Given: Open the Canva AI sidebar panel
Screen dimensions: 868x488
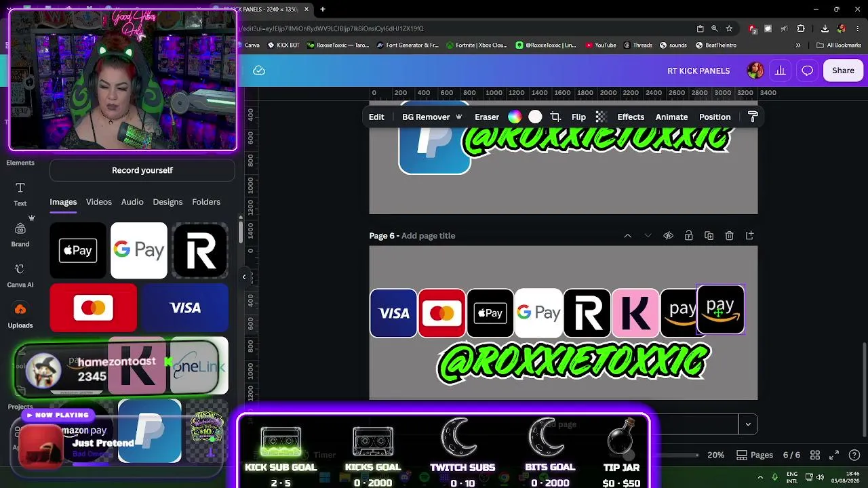Looking at the screenshot, I should pyautogui.click(x=20, y=275).
